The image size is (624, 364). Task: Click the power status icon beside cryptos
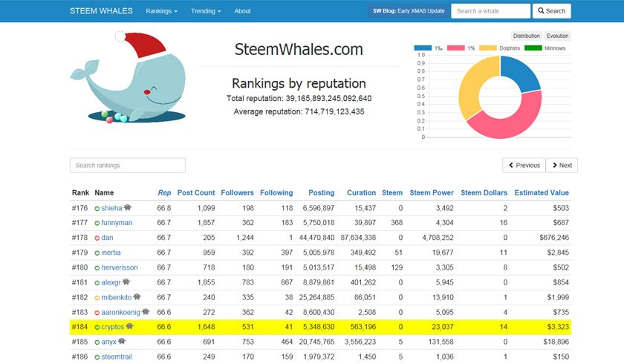(x=97, y=328)
